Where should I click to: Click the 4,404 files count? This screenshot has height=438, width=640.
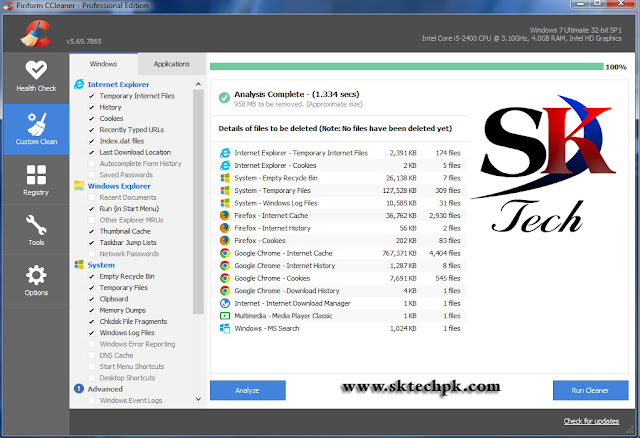(444, 253)
